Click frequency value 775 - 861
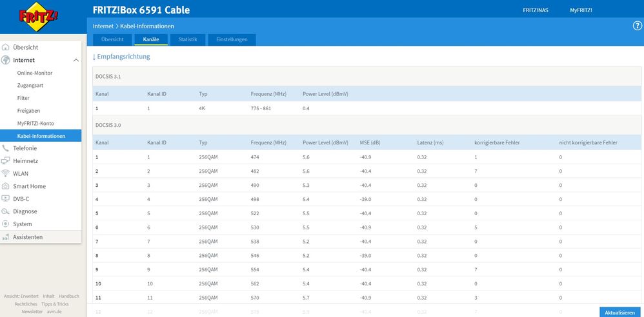Image resolution: width=644 pixels, height=317 pixels. (x=261, y=109)
